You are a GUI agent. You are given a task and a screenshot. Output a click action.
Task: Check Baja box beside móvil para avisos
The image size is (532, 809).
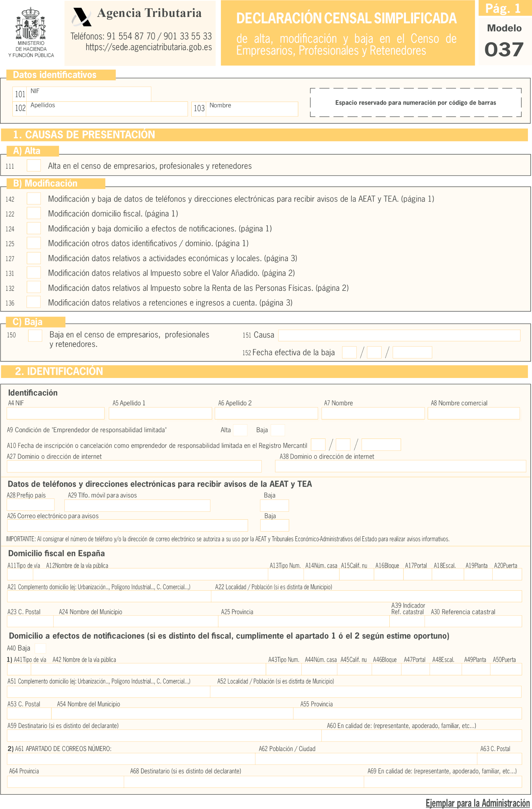point(275,505)
